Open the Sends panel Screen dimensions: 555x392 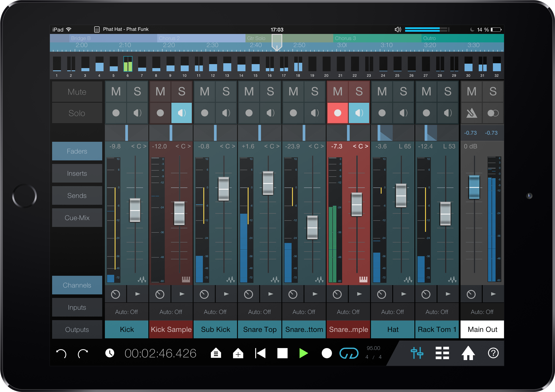tap(77, 195)
